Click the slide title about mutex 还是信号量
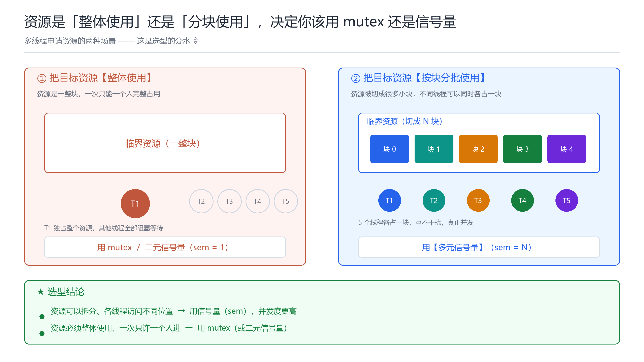The image size is (644, 362). tap(240, 22)
